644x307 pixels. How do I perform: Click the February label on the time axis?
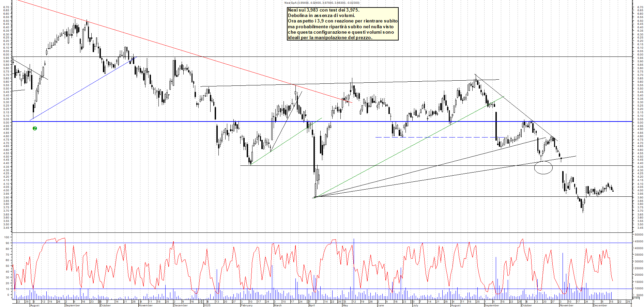point(247,305)
